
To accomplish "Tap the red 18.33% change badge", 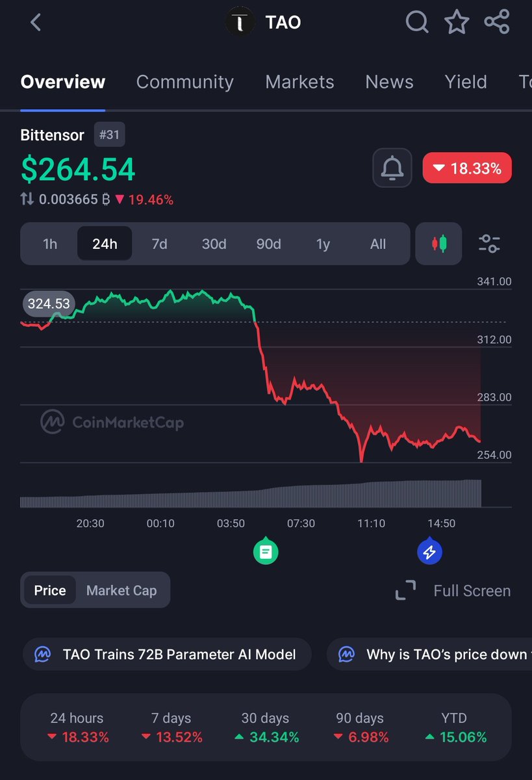I will 467,168.
